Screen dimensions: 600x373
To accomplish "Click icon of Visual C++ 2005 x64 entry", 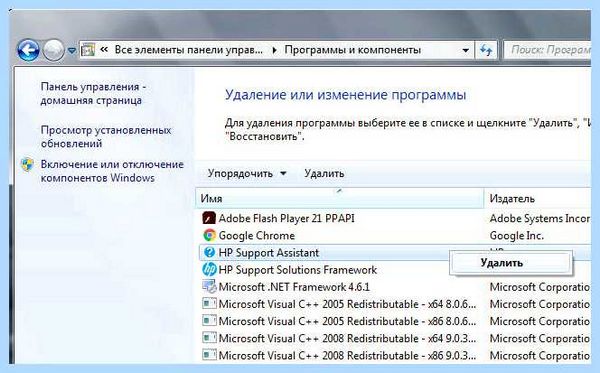I will 209,304.
